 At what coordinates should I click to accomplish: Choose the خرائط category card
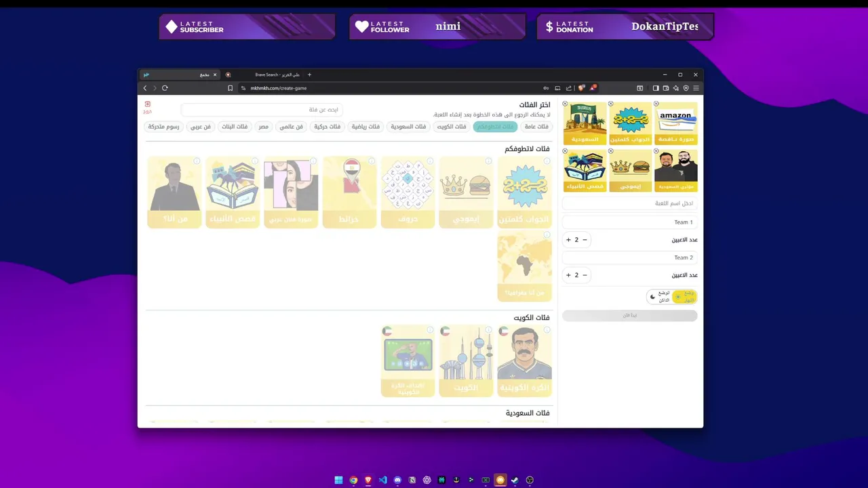coord(349,192)
